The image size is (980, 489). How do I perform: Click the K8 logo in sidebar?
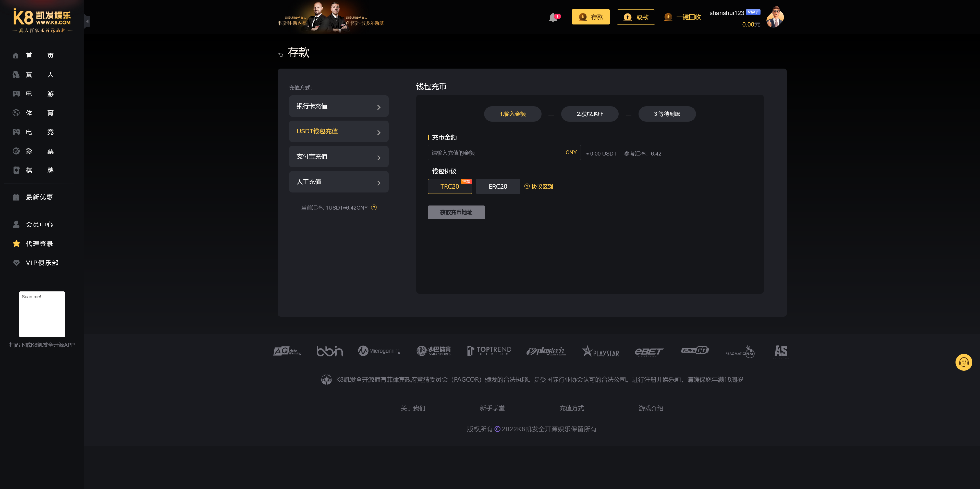[42, 20]
